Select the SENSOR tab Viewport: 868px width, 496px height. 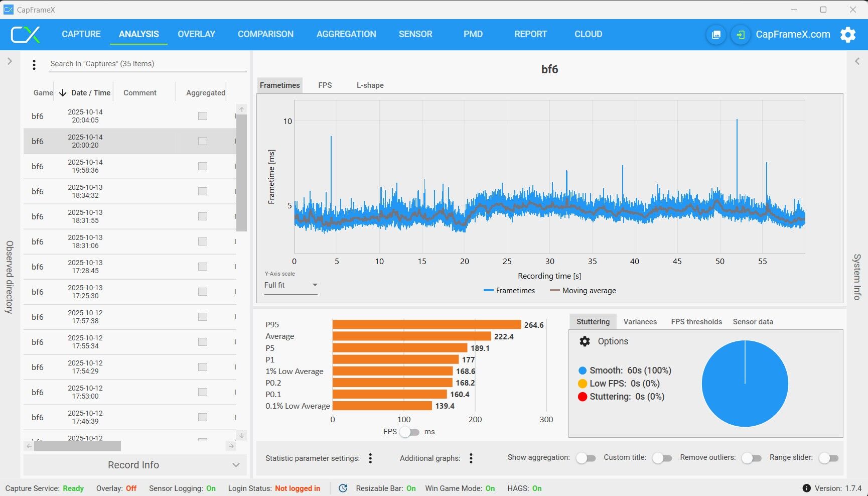415,34
